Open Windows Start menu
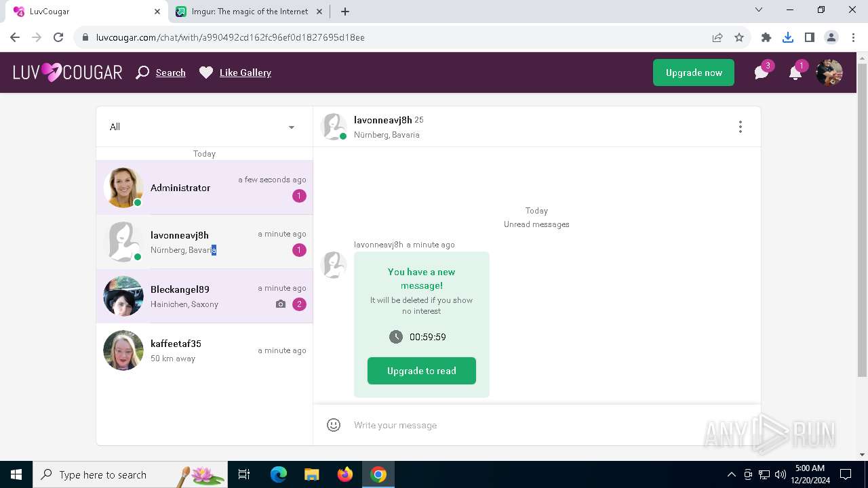The image size is (868, 488). tap(16, 474)
